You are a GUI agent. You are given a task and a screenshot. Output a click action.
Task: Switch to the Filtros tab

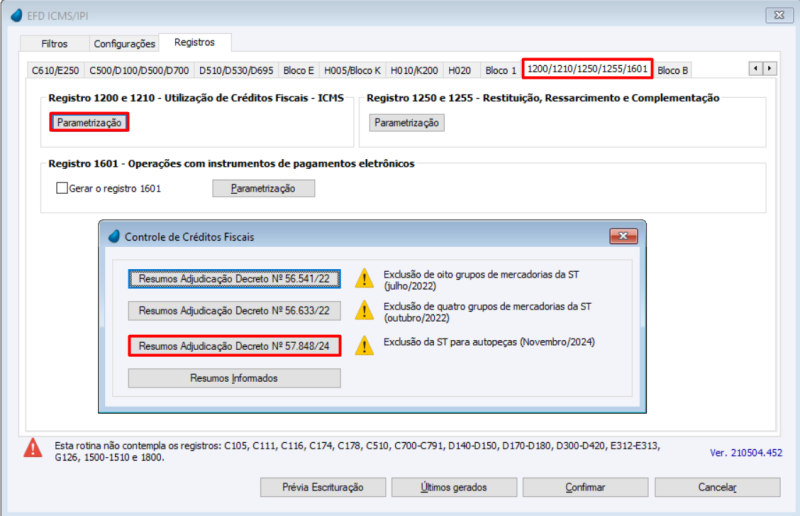point(54,44)
